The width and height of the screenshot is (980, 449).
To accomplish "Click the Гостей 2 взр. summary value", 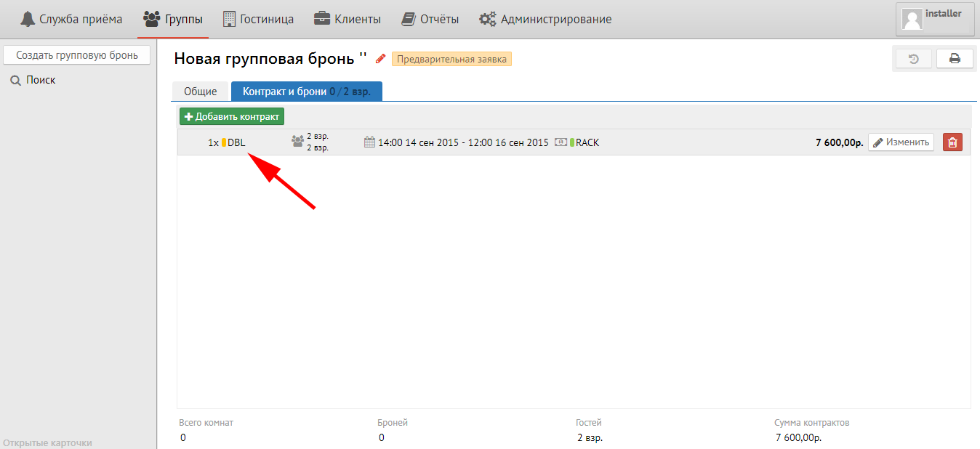I will [x=590, y=437].
